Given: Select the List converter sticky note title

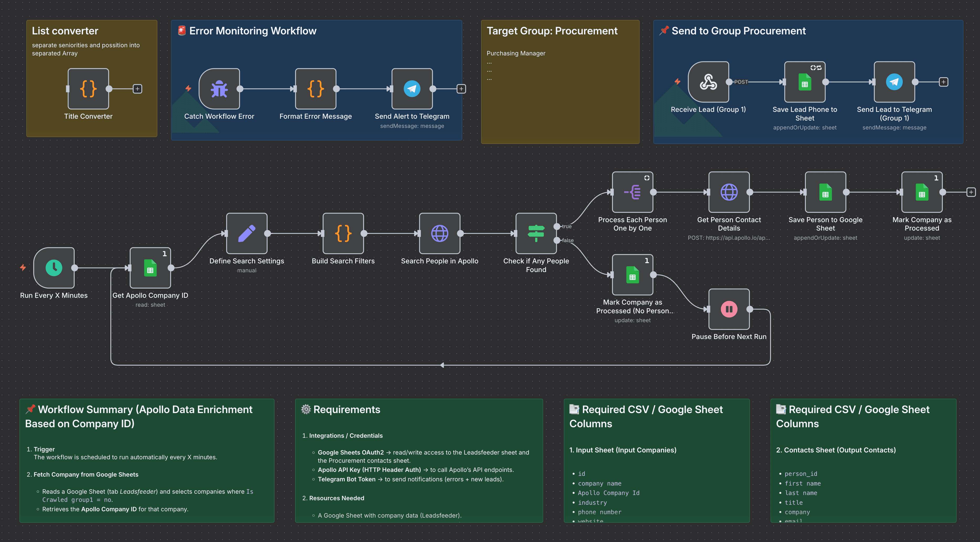Looking at the screenshot, I should point(65,31).
